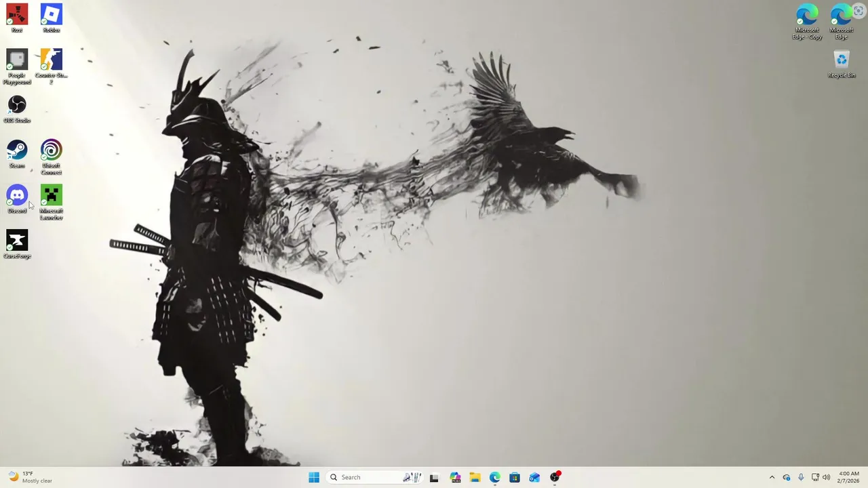Select the Counter-Strike 2 desktop icon

(x=51, y=66)
